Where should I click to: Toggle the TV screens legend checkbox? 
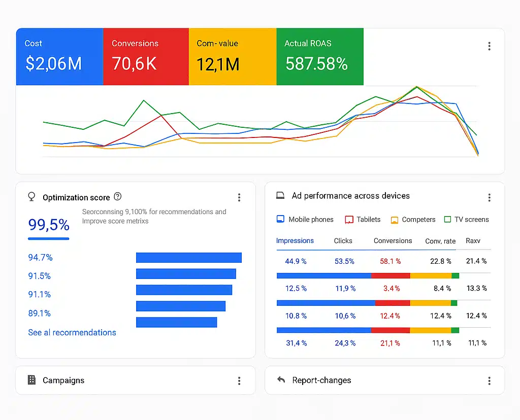(447, 220)
